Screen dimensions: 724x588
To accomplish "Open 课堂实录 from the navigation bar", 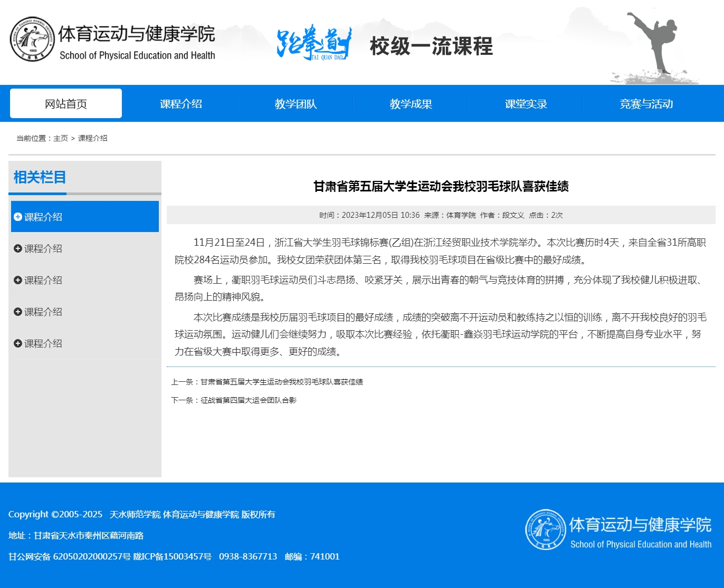I will click(526, 104).
